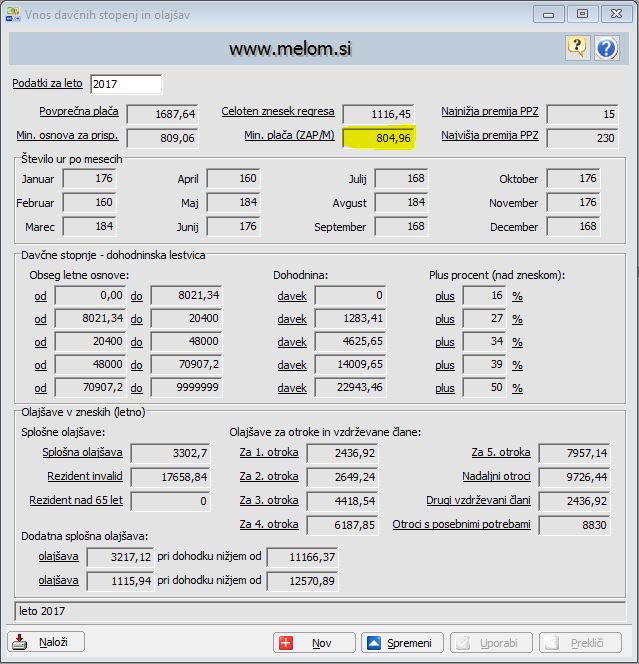Click the yellow question mark hint icon
The width and height of the screenshot is (639, 664).
(x=577, y=47)
